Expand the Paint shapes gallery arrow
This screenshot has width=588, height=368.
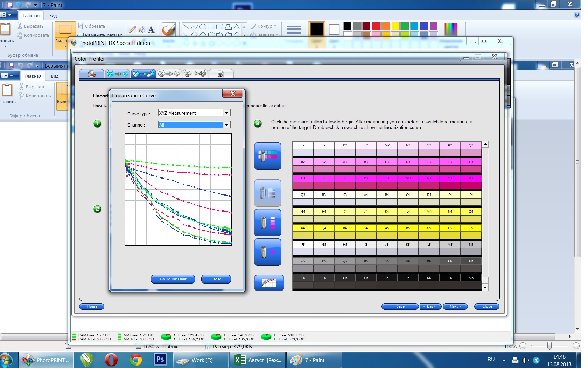244,35
